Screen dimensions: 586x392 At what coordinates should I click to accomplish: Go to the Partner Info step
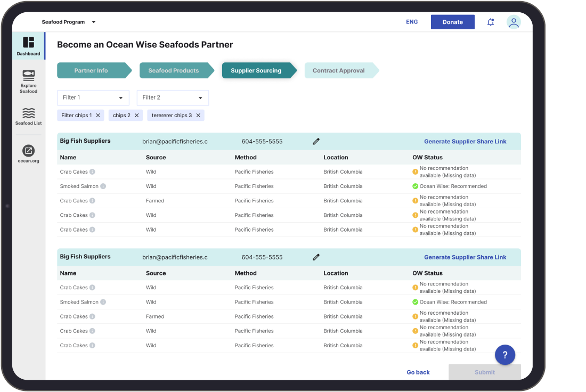point(91,70)
